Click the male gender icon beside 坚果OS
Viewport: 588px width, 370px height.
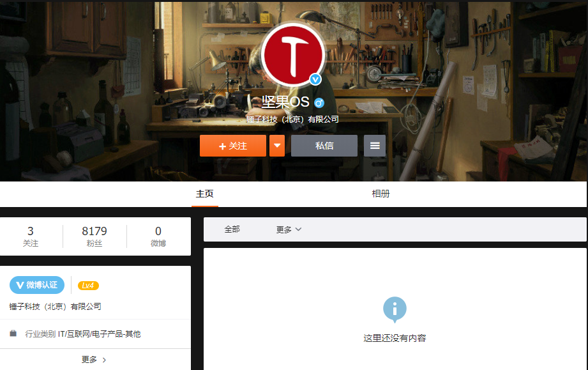coord(319,102)
